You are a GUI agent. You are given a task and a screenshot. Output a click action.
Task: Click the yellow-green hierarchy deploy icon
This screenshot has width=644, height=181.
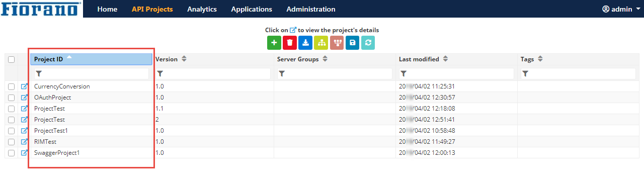[321, 43]
